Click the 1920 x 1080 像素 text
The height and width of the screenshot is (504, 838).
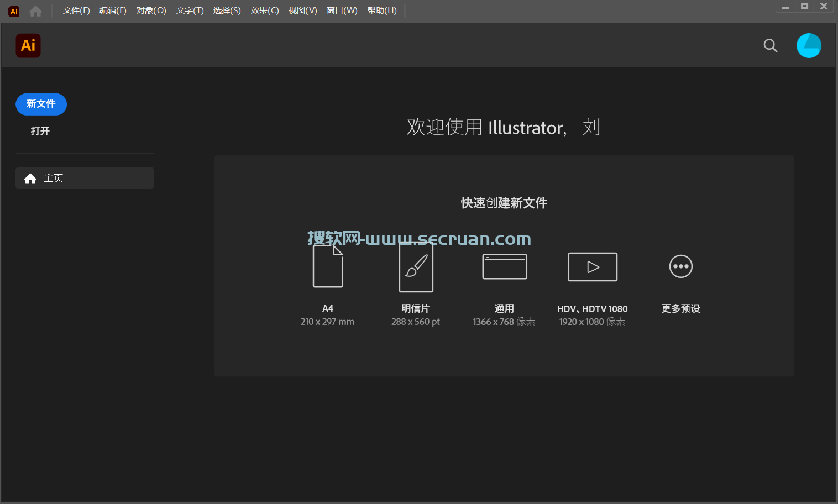[592, 322]
